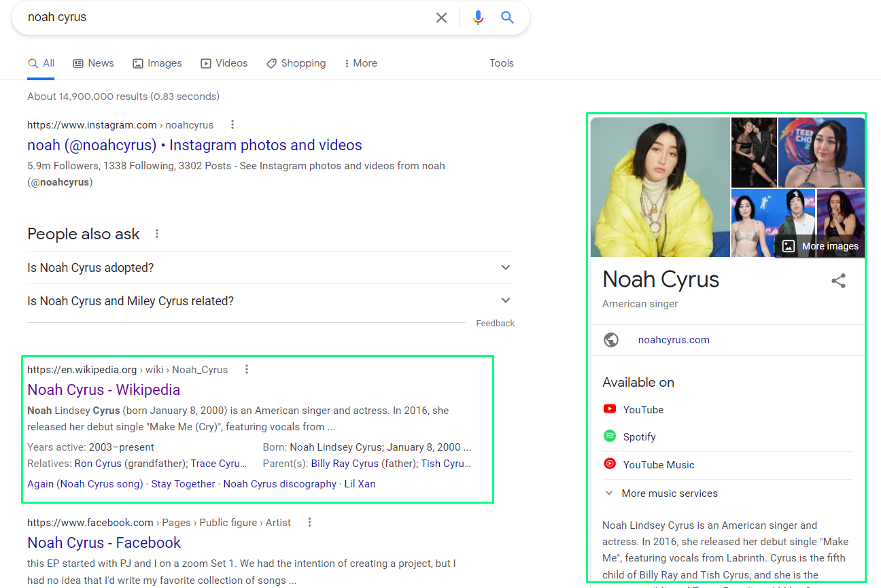Open YouTube from Available on list
This screenshot has width=881, height=588.
tap(643, 409)
